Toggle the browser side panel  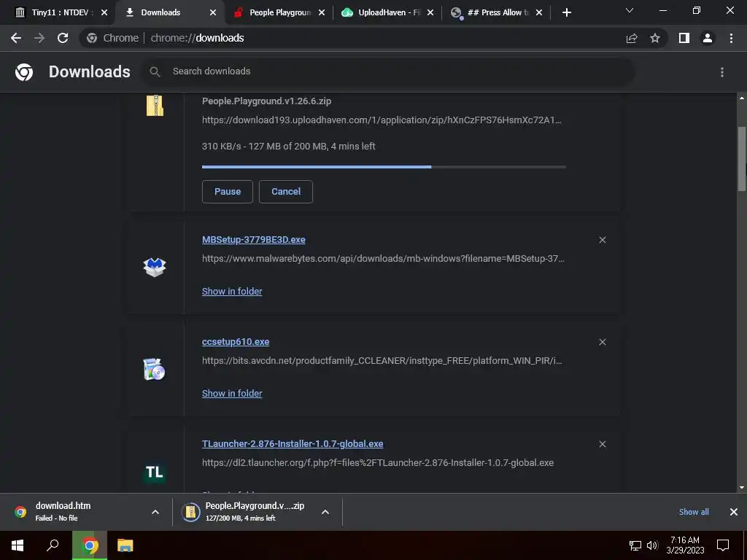coord(684,38)
